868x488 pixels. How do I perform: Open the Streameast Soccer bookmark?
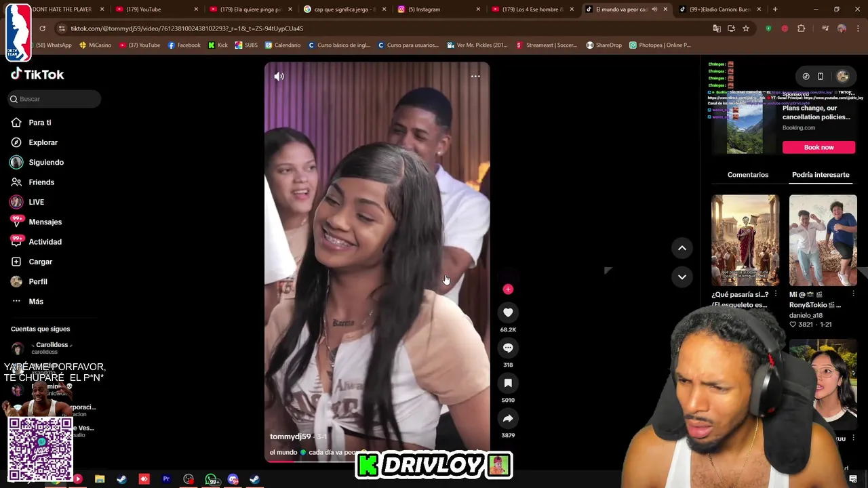tap(547, 45)
